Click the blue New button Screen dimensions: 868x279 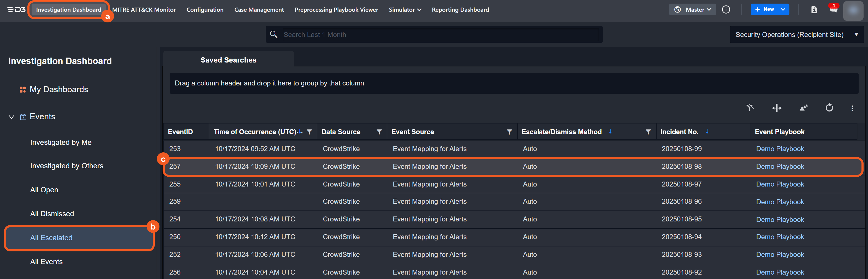[765, 9]
